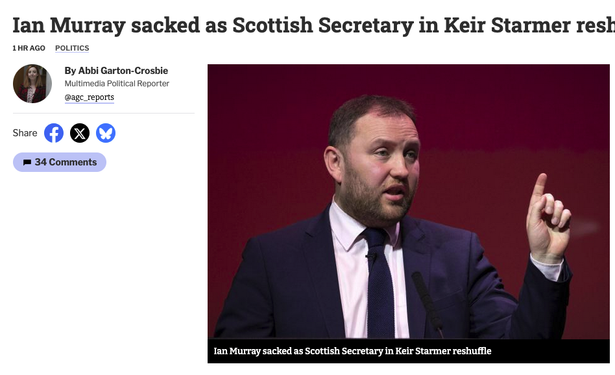Image resolution: width=615 pixels, height=375 pixels.
Task: Share the article on X
Action: point(80,133)
